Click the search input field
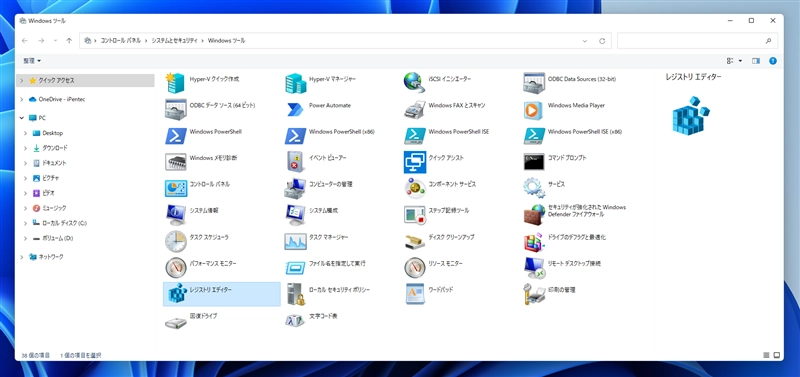The width and height of the screenshot is (800, 377). point(697,41)
